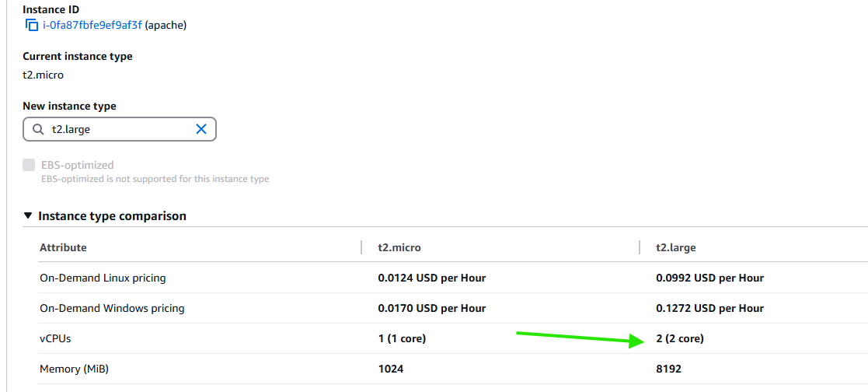Click the magnifier icon in the instance type search
Screen dimensions: 868x392
(x=39, y=130)
